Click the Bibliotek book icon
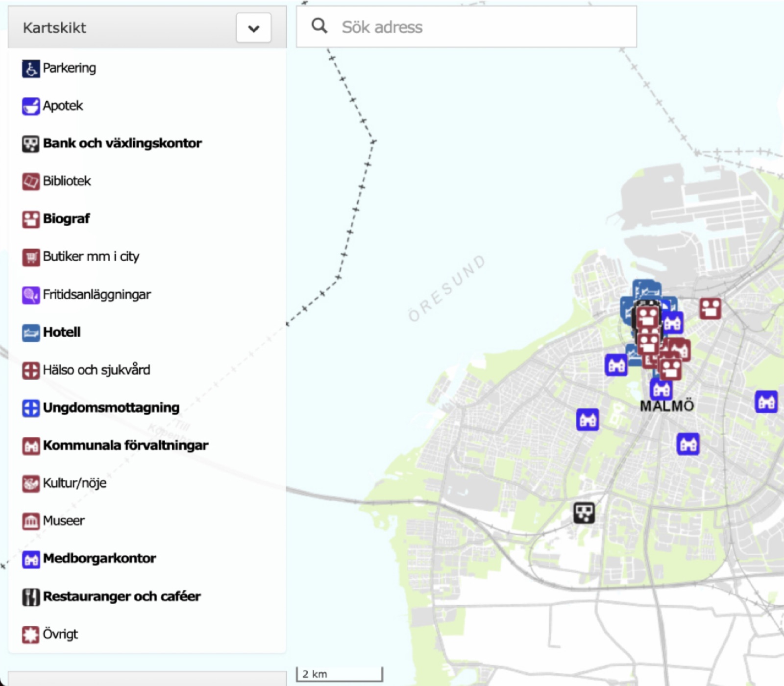The width and height of the screenshot is (784, 686). pyautogui.click(x=30, y=182)
